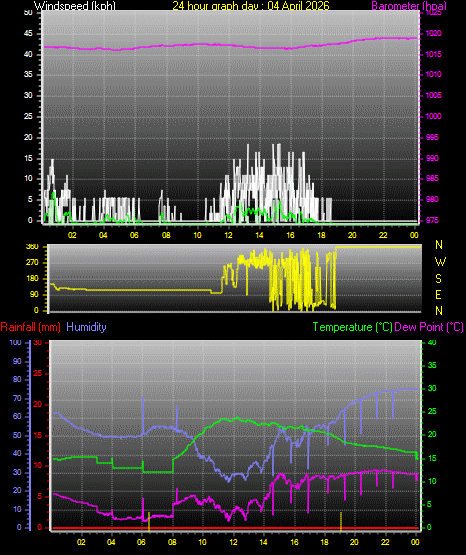This screenshot has width=466, height=555.
Task: Click the W compass direction label
Action: [x=440, y=262]
